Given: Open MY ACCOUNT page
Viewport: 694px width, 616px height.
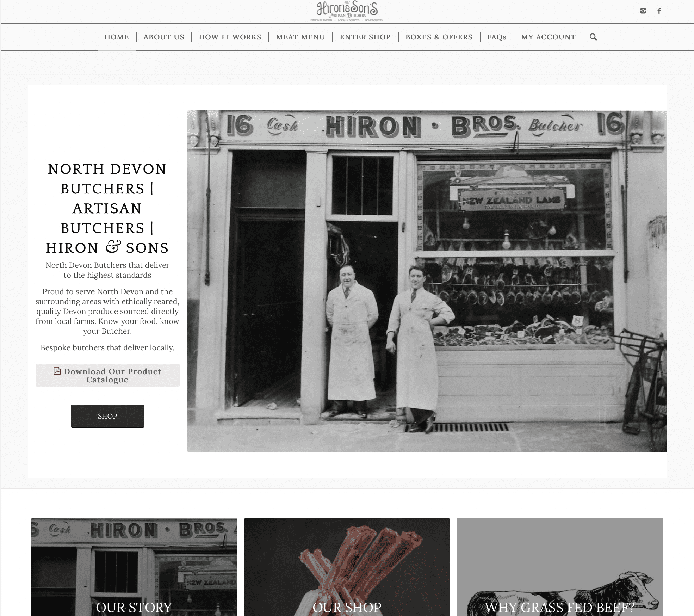Looking at the screenshot, I should click(549, 37).
